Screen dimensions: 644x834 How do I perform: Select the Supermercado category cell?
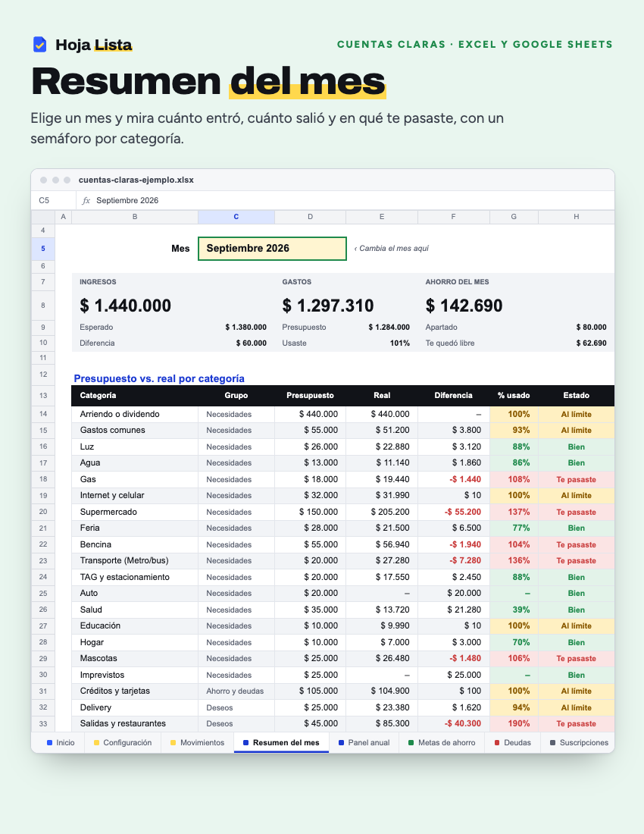[x=135, y=512]
